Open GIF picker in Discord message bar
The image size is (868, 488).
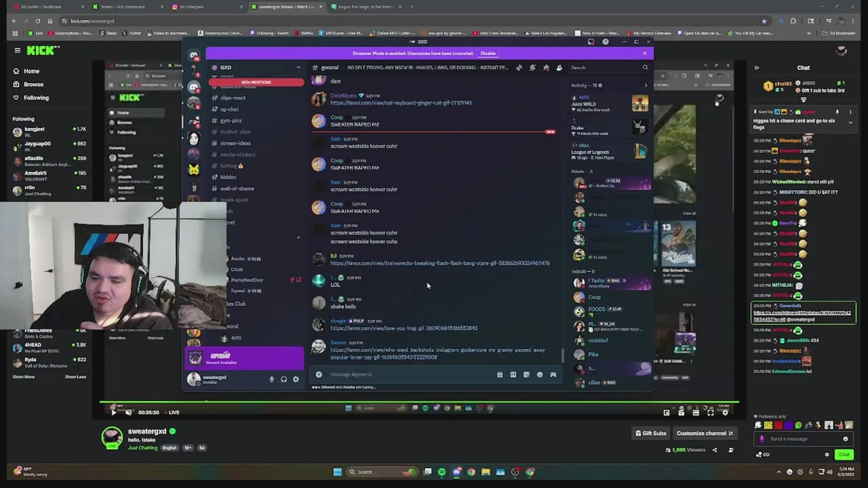[x=513, y=374]
